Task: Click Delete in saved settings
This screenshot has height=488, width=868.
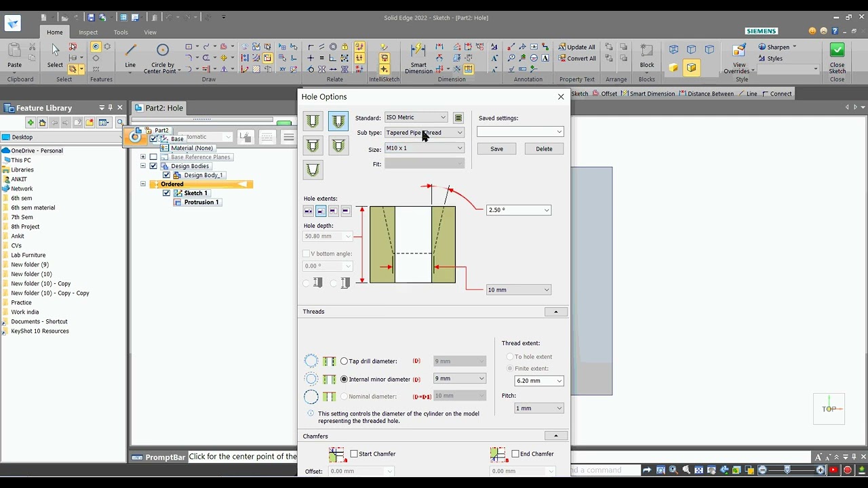Action: pos(544,149)
